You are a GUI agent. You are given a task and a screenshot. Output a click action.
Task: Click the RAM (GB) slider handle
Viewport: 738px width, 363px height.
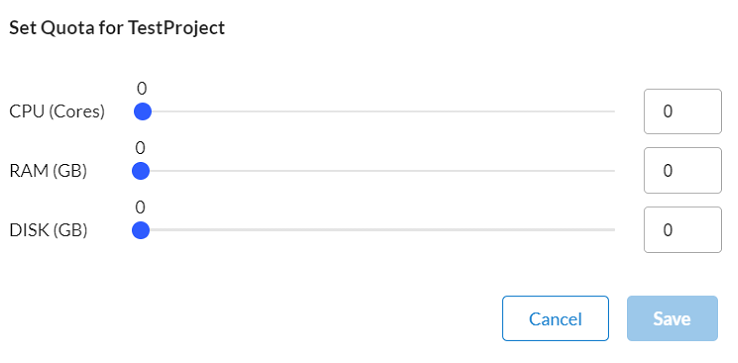pos(141,171)
